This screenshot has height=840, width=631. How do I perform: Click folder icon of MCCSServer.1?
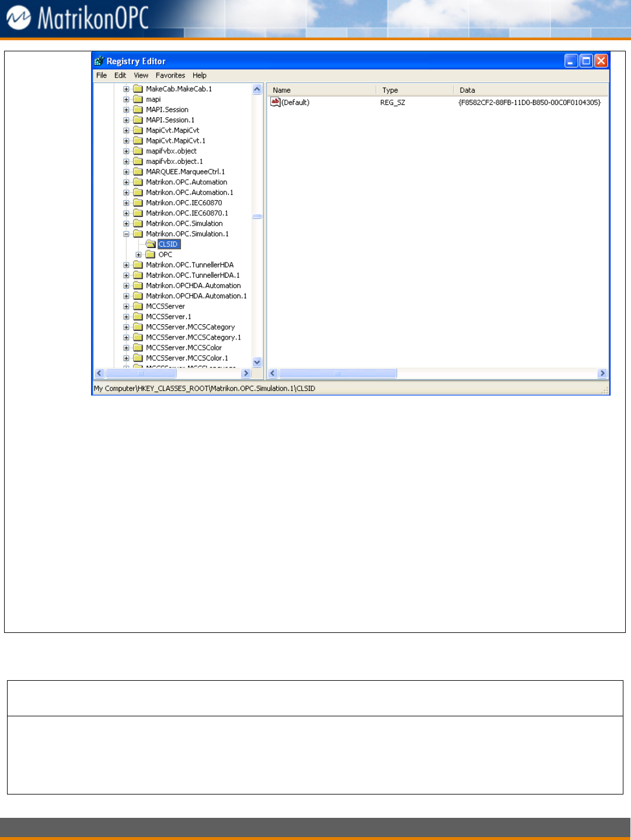[138, 317]
